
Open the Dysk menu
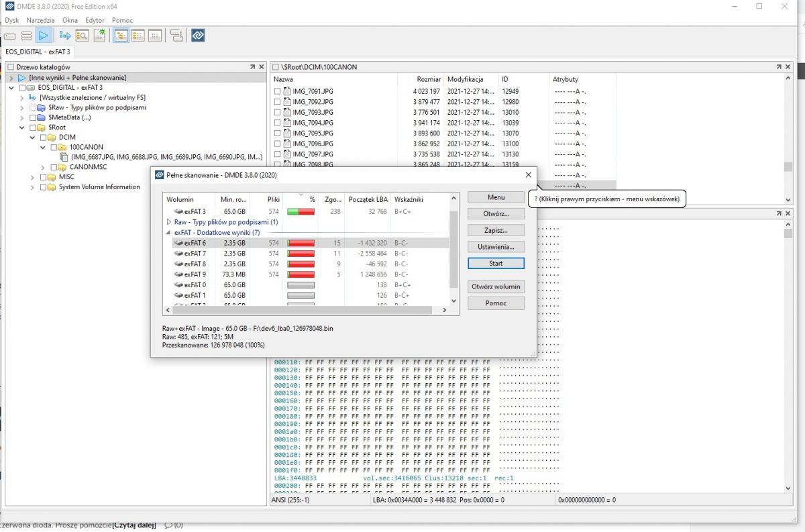12,20
